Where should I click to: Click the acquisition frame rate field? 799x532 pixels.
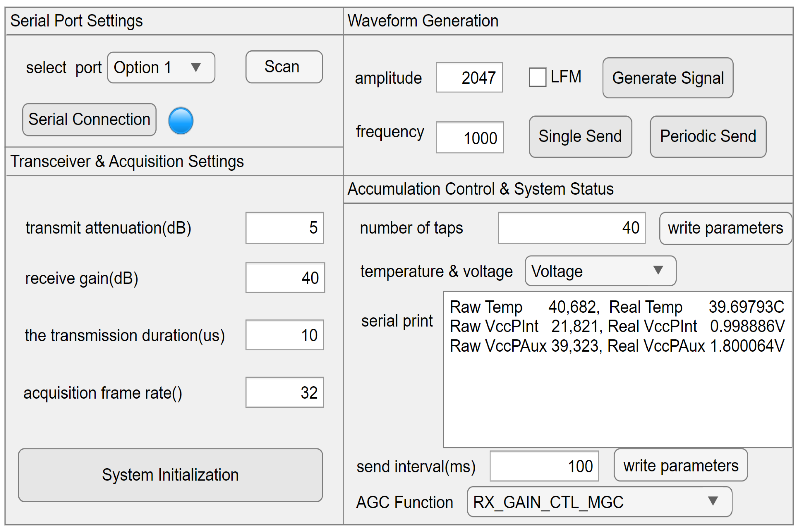[x=284, y=392]
